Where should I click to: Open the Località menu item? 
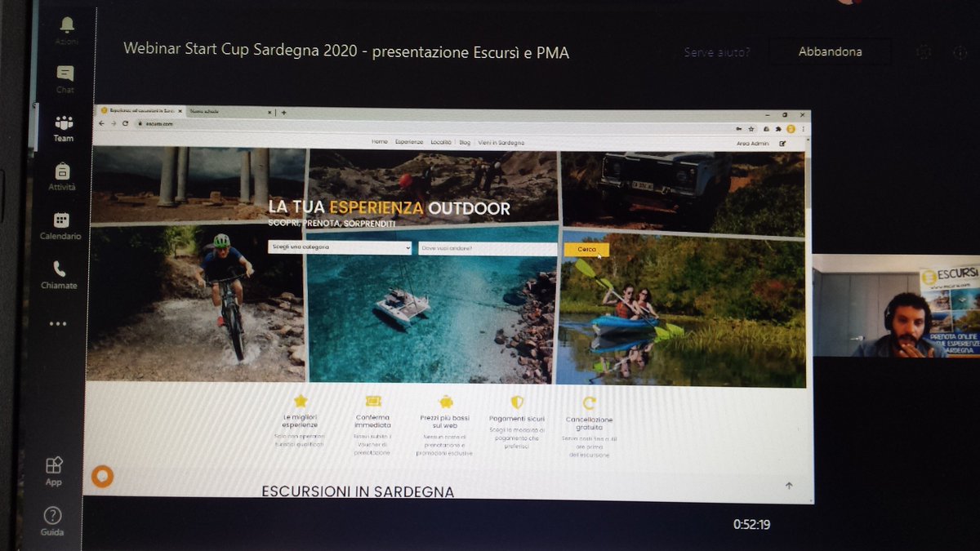[441, 142]
